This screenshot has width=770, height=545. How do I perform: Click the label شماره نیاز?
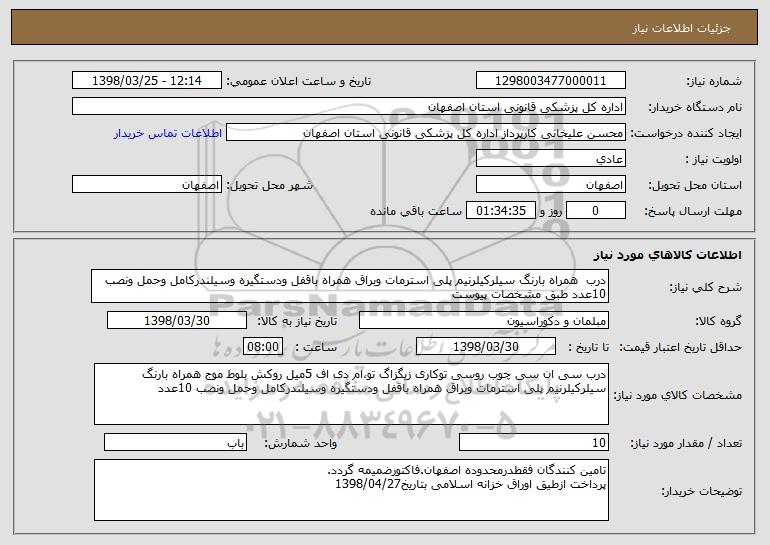click(x=714, y=81)
